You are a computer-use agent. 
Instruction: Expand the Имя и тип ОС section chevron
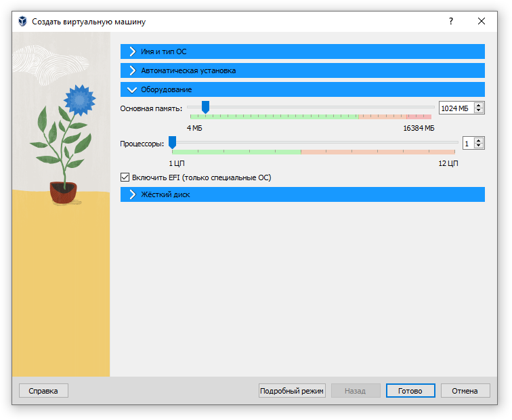click(x=132, y=51)
